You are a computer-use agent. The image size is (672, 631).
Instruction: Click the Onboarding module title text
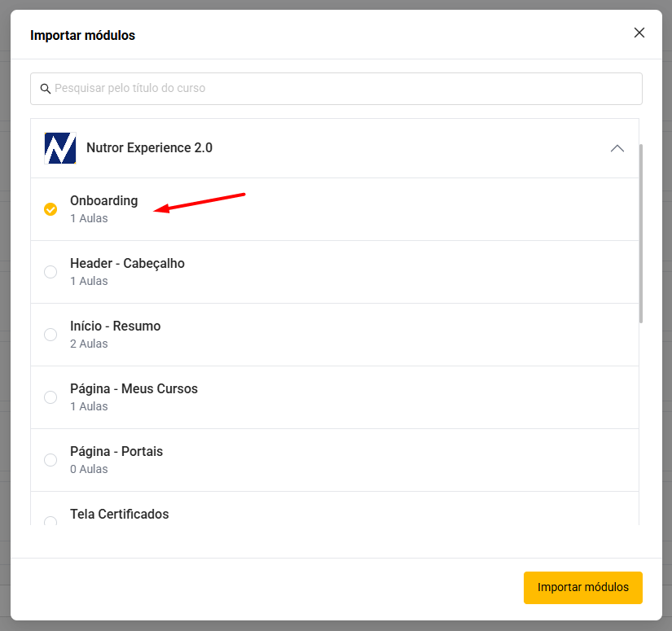(103, 201)
